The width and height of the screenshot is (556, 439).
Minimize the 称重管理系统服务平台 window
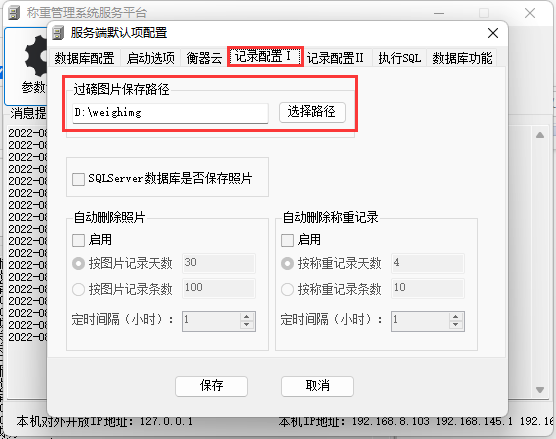[439, 13]
